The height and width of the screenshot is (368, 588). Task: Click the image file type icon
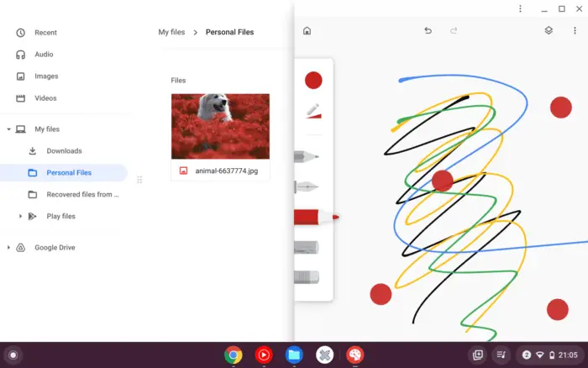(x=183, y=171)
